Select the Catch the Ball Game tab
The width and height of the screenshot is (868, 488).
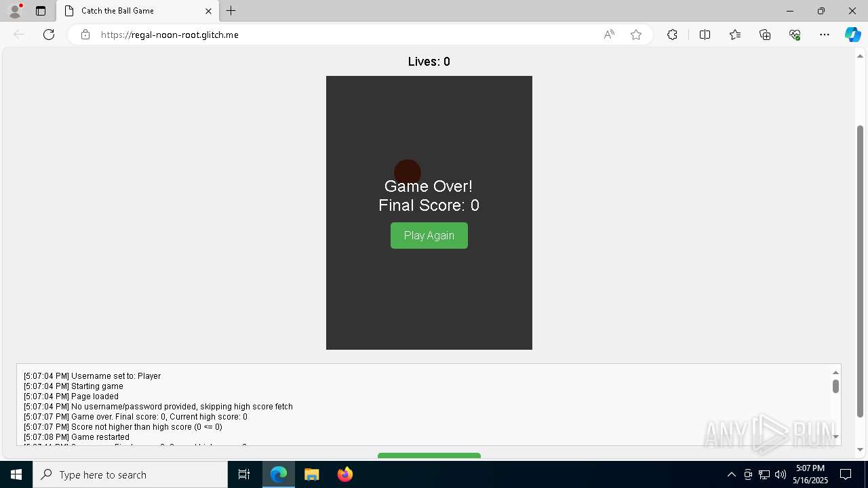pyautogui.click(x=138, y=11)
